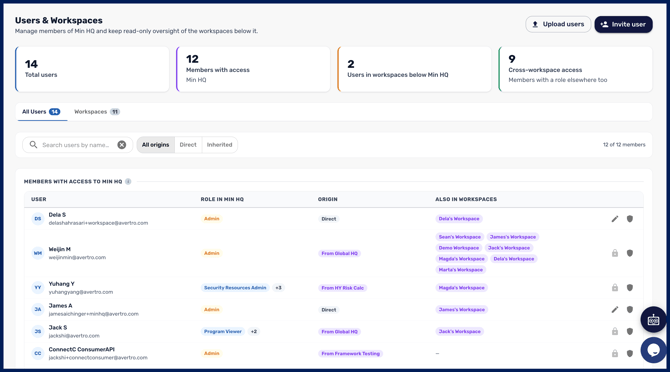
Task: Click James's Workspace tag in James A row
Action: [x=462, y=310]
